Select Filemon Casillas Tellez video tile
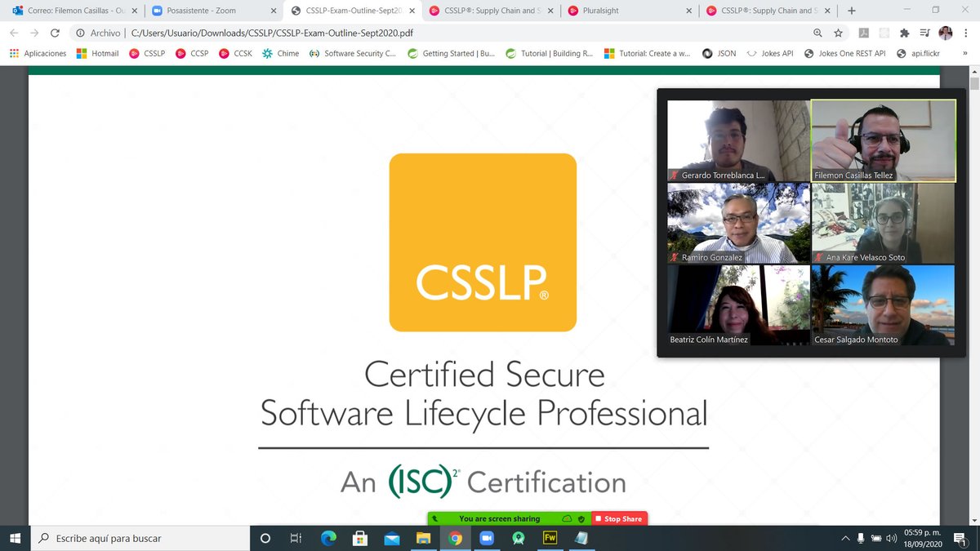The image size is (980, 551). (883, 140)
